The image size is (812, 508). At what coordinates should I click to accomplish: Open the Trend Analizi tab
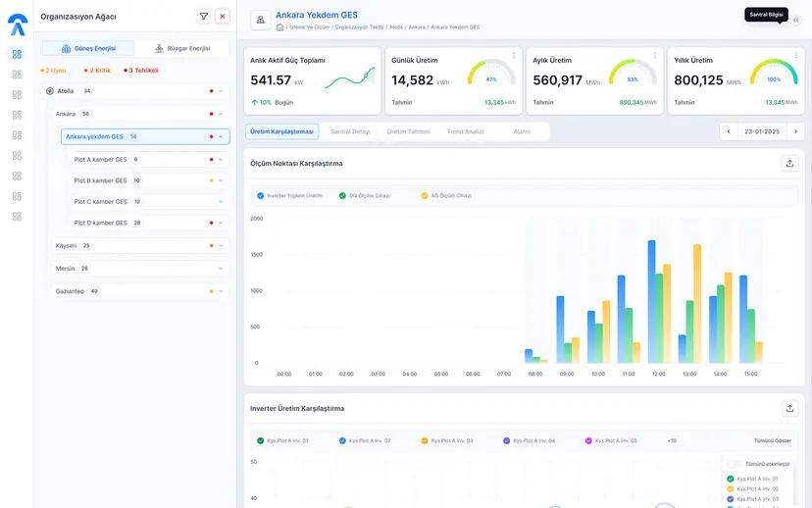click(x=465, y=131)
